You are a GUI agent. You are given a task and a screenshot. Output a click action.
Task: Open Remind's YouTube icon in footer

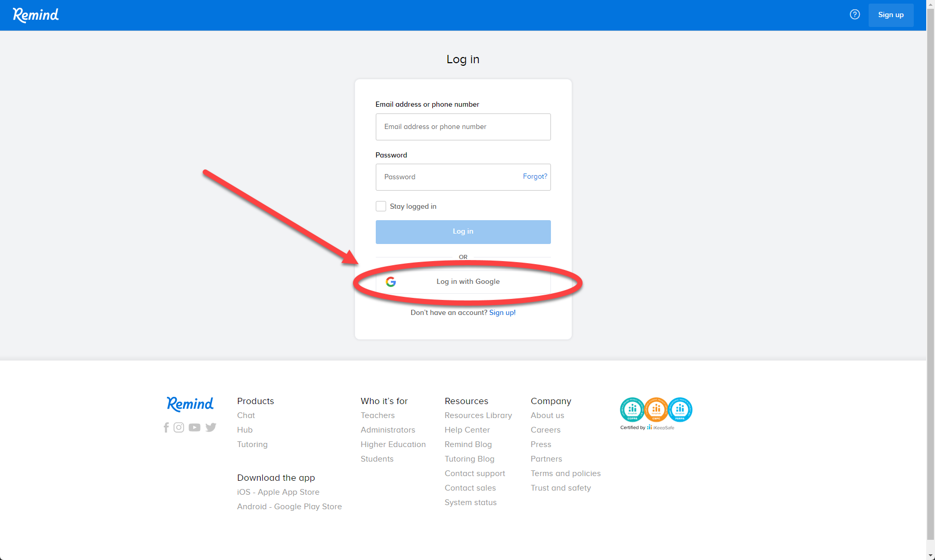(x=194, y=427)
